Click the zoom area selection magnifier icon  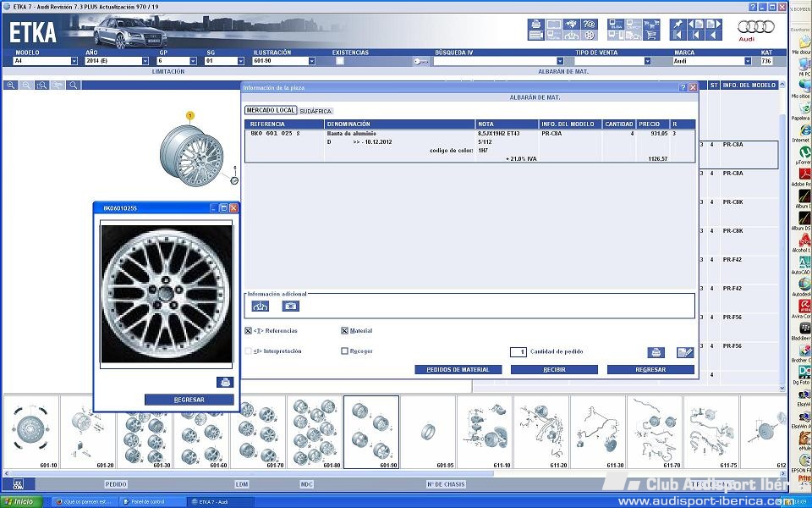(42, 85)
